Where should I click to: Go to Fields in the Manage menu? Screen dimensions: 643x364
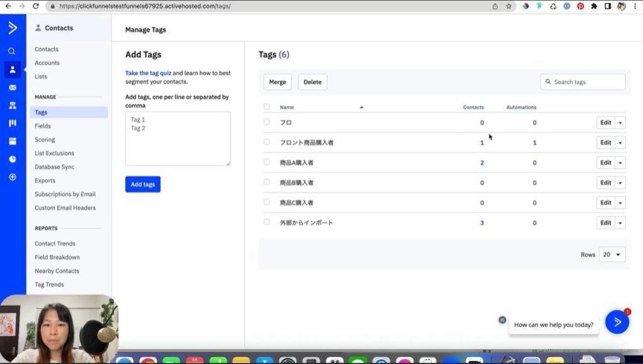(43, 126)
